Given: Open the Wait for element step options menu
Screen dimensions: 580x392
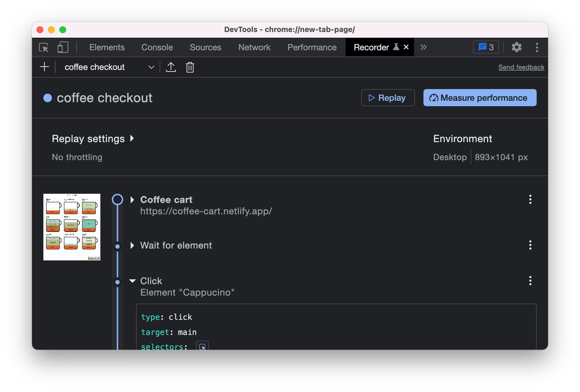Looking at the screenshot, I should [530, 245].
